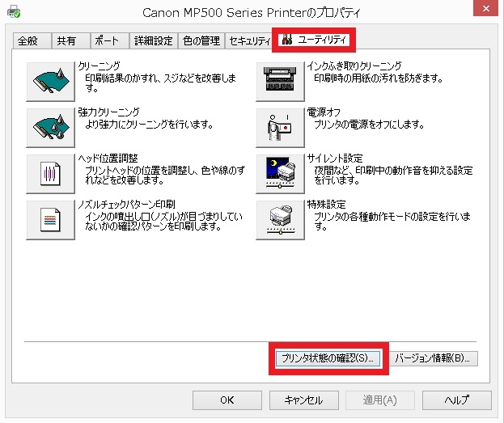Select the 色の管理 tab
Image resolution: width=504 pixels, height=423 pixels.
pyautogui.click(x=201, y=40)
